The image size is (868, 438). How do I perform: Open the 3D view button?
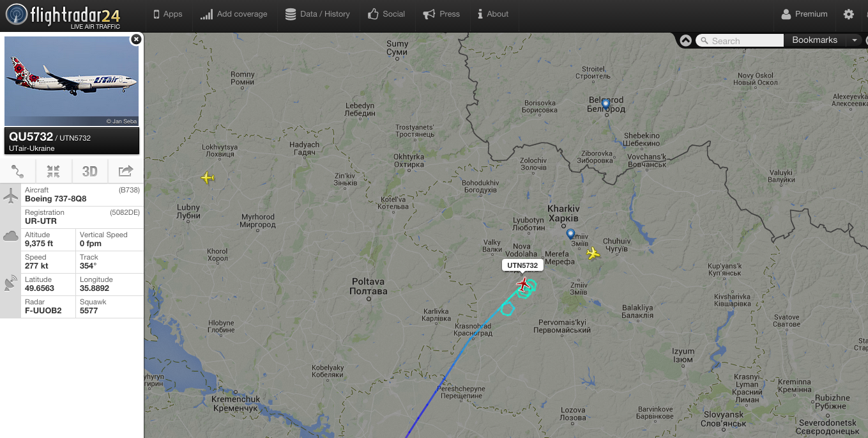coord(89,171)
